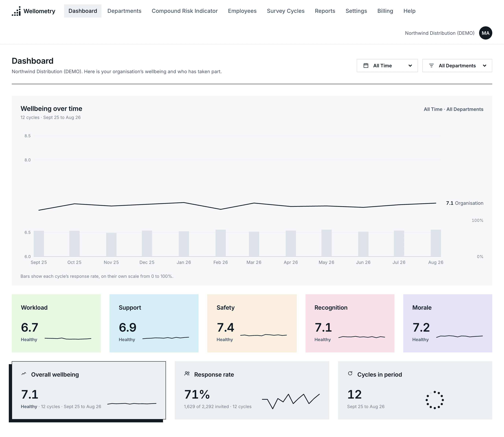This screenshot has width=504, height=437.
Task: Click the 'All Time · All Departments' chart caption
Action: 453,109
